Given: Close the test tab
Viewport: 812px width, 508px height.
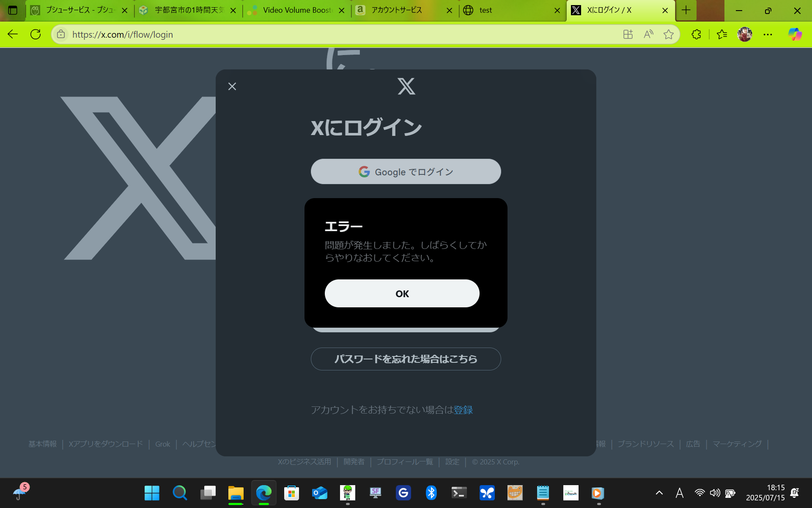Looking at the screenshot, I should click(x=557, y=11).
